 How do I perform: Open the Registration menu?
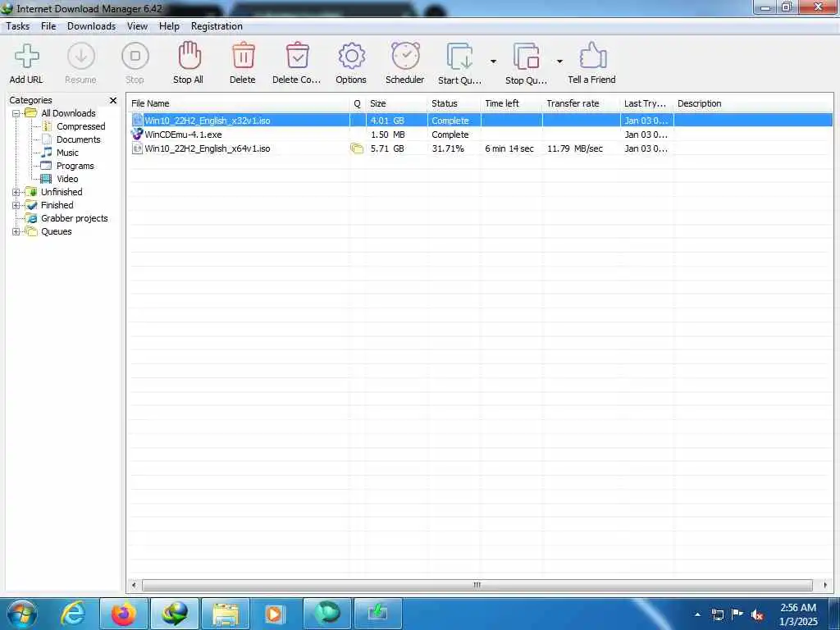(x=217, y=26)
